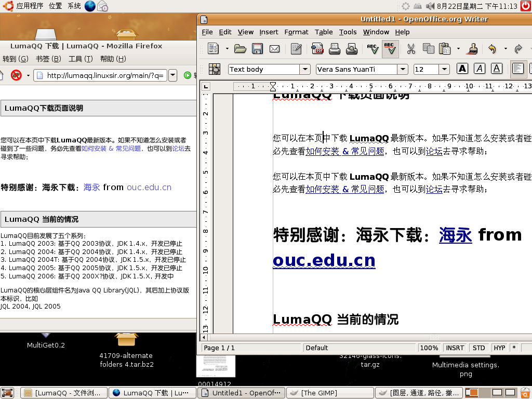Run the Spellcheck ABC icon
The height and width of the screenshot is (399, 532).
click(x=373, y=49)
